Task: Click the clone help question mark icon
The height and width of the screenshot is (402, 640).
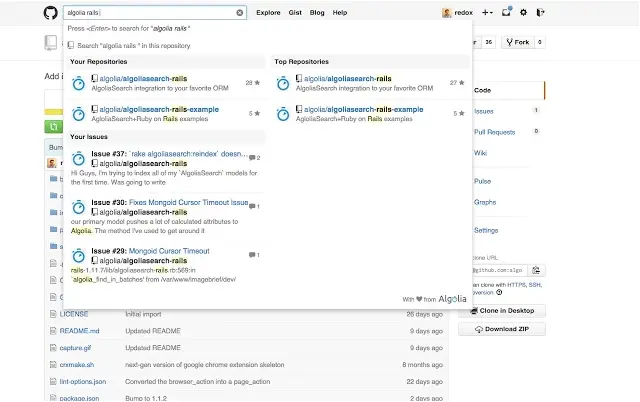Action: point(499,292)
